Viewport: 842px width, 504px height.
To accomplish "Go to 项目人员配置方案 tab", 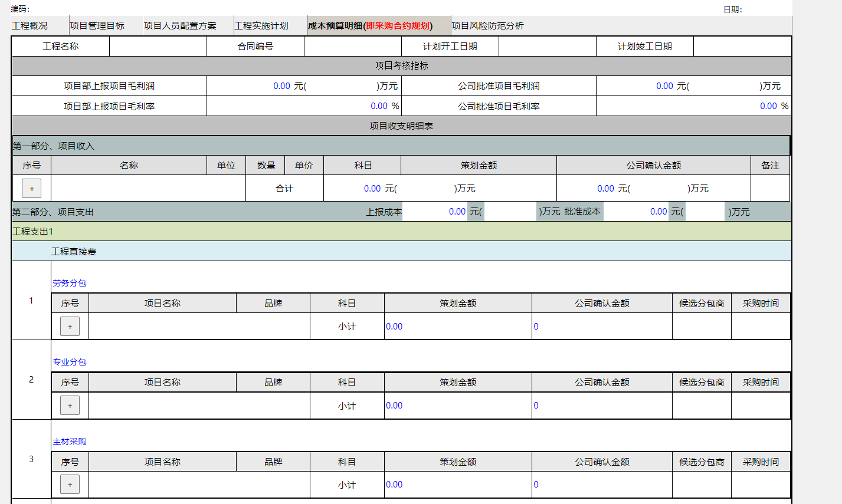I will tap(180, 26).
